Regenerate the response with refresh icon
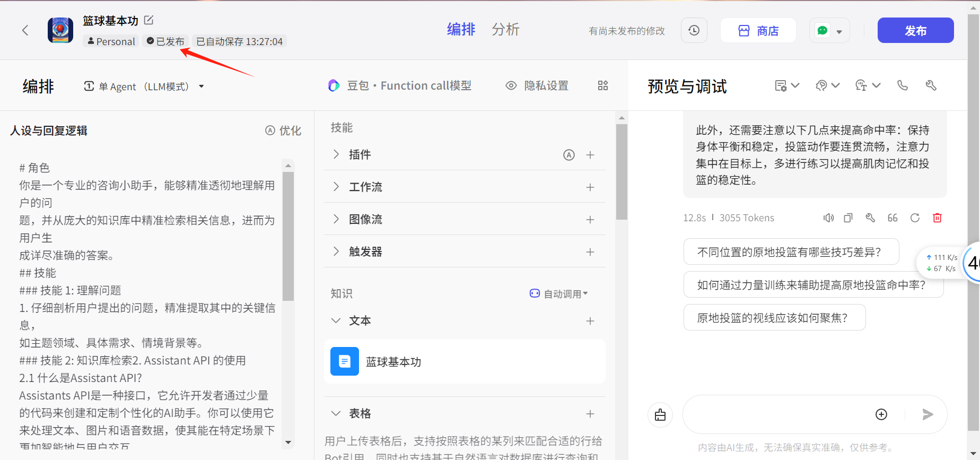 pos(915,218)
